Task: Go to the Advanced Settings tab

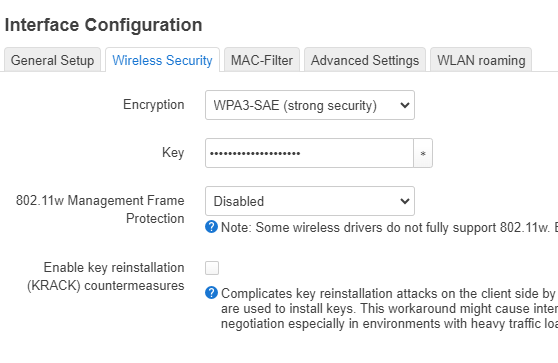Action: [x=365, y=60]
